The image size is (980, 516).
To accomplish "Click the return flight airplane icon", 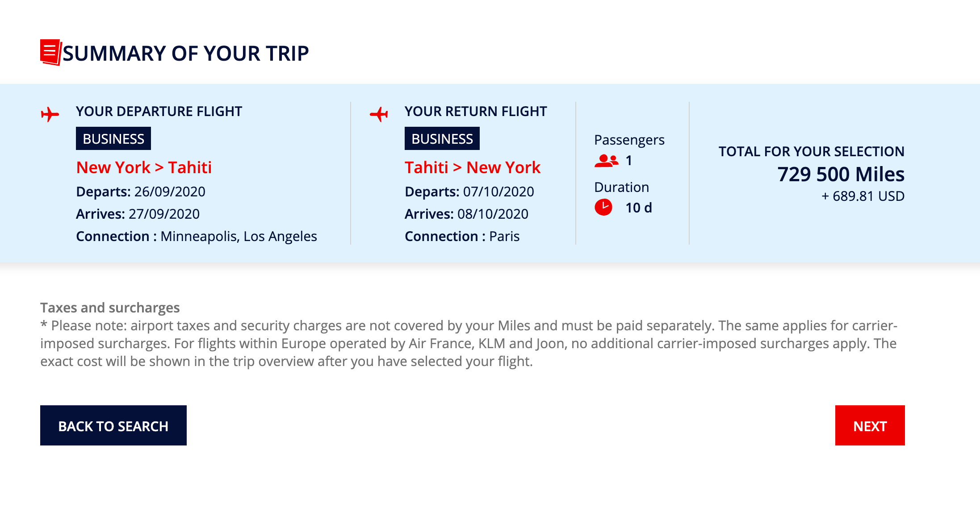I will point(379,114).
